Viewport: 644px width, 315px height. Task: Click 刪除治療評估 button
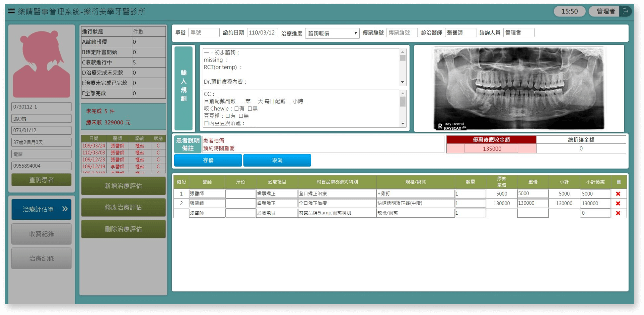coord(123,229)
